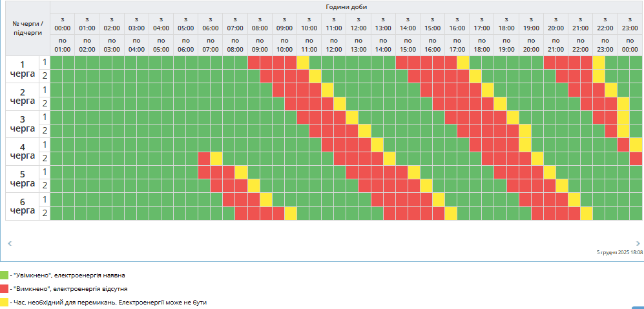Image resolution: width=644 pixels, height=309 pixels.
Task: Click the "з 12:00" column header
Action: pyautogui.click(x=358, y=24)
